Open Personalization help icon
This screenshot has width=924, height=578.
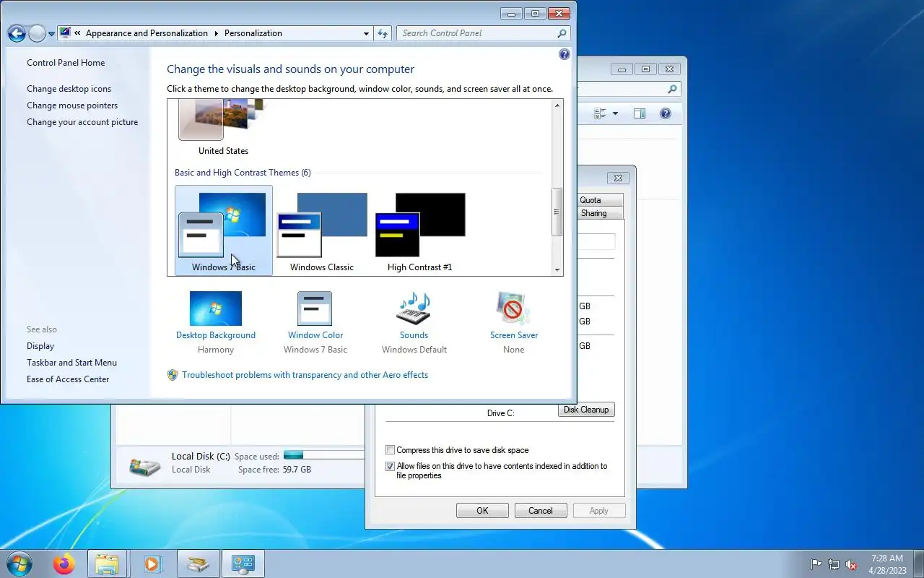(x=565, y=54)
